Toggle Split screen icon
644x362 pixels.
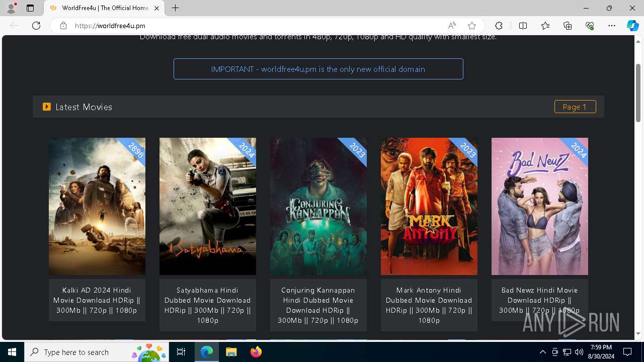point(523,26)
